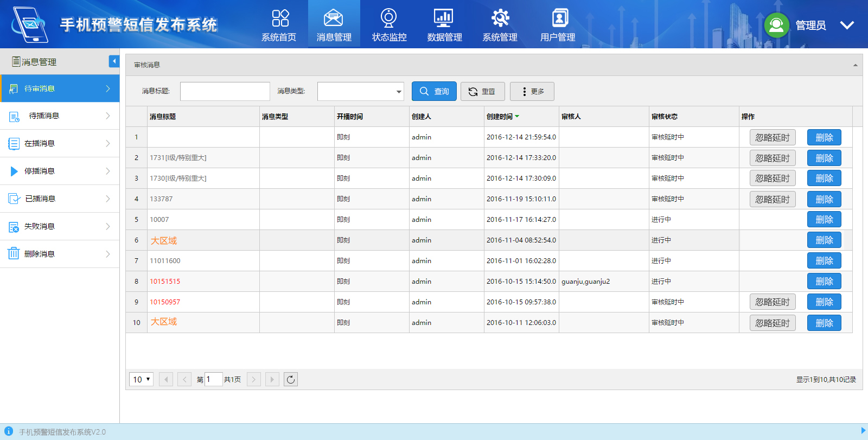The image size is (868, 440).
Task: Select 待播消息 in sidebar
Action: point(60,116)
